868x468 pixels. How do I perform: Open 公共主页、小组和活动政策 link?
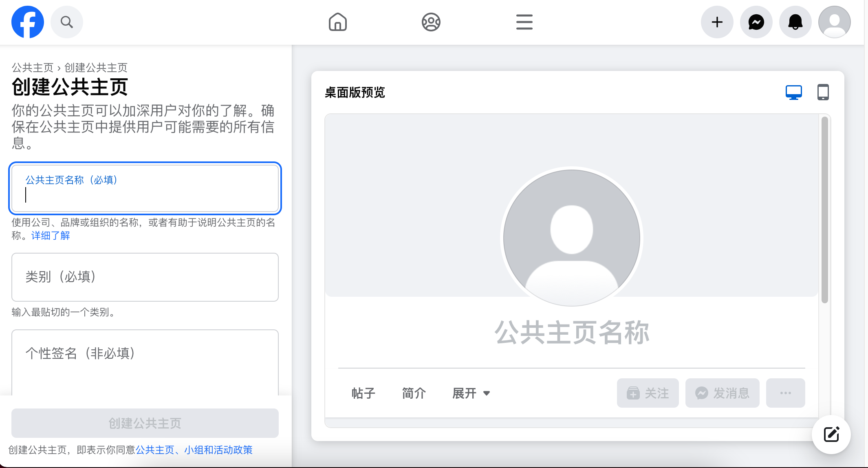(x=194, y=450)
